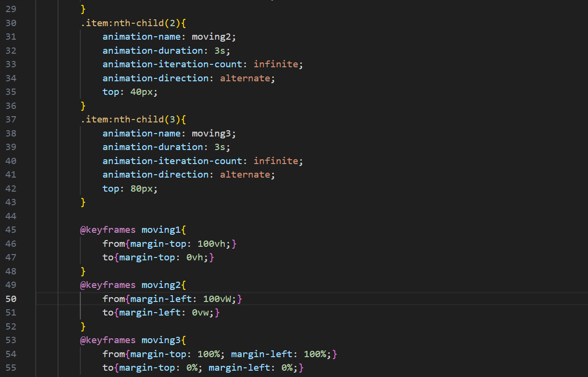Viewport: 588px width, 377px height.
Task: Click 'animation-iteration-count' on line 33
Action: 172,64
